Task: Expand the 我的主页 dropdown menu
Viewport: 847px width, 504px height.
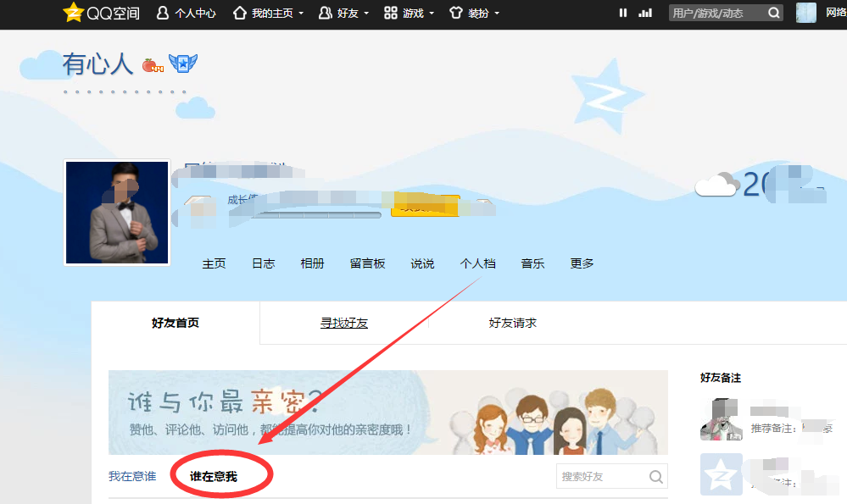Action: coord(268,14)
